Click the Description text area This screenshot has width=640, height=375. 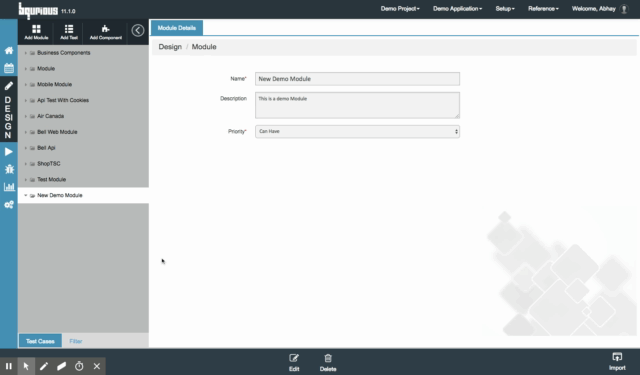(357, 105)
